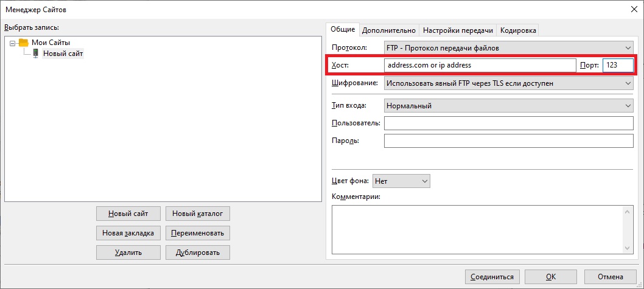Collapse the Мои Сайты tree node
Image resolution: width=644 pixels, height=289 pixels.
(13, 43)
